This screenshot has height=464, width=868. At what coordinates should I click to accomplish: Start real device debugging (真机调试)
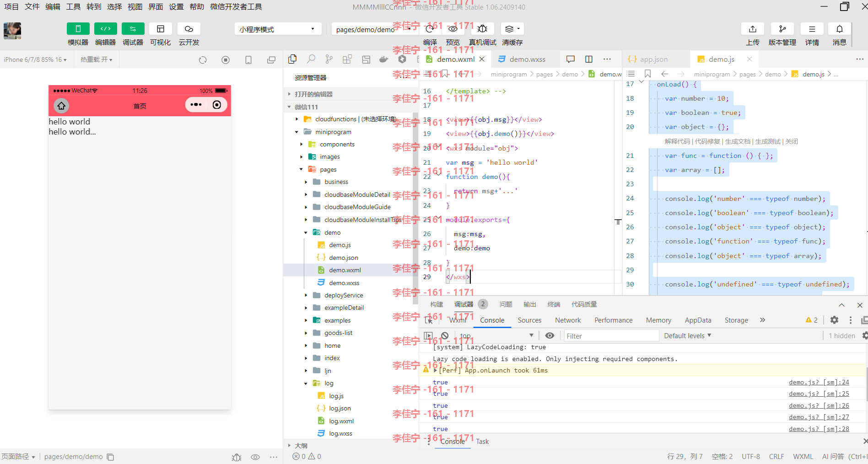(482, 29)
